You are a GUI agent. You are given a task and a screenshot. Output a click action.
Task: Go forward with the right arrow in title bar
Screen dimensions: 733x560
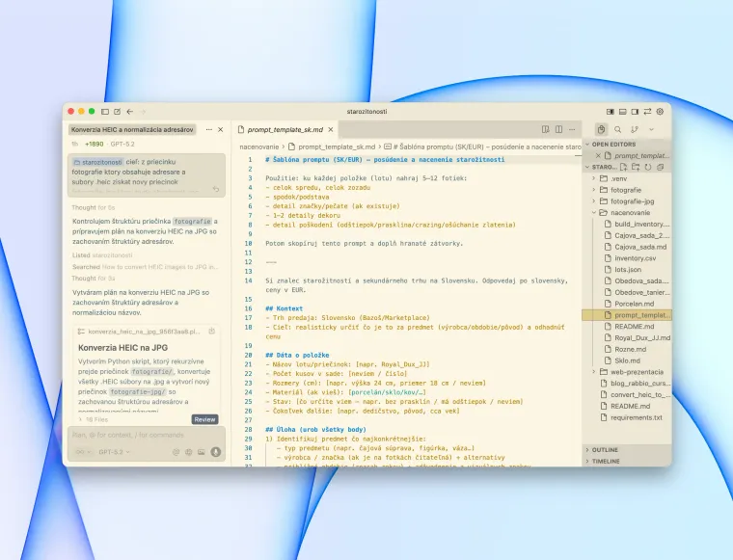[143, 112]
